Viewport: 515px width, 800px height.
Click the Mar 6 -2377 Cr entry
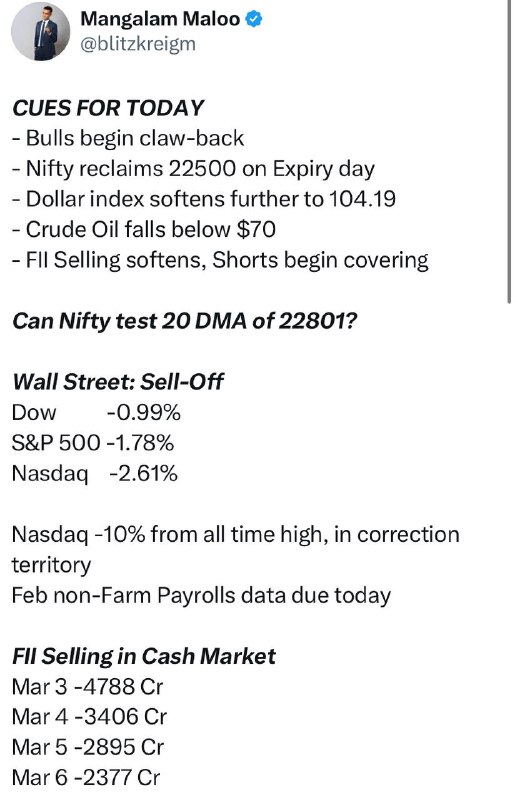[x=86, y=778]
